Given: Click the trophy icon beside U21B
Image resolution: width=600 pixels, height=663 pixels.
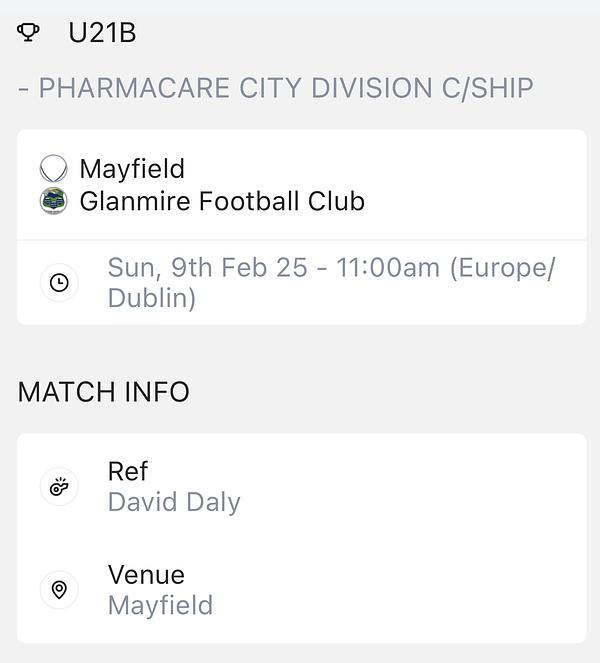Looking at the screenshot, I should click(28, 32).
